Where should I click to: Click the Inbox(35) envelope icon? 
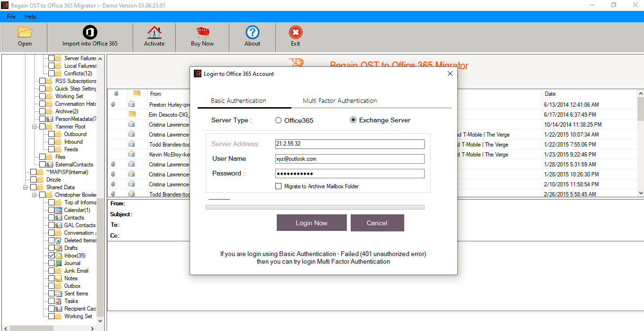click(58, 256)
